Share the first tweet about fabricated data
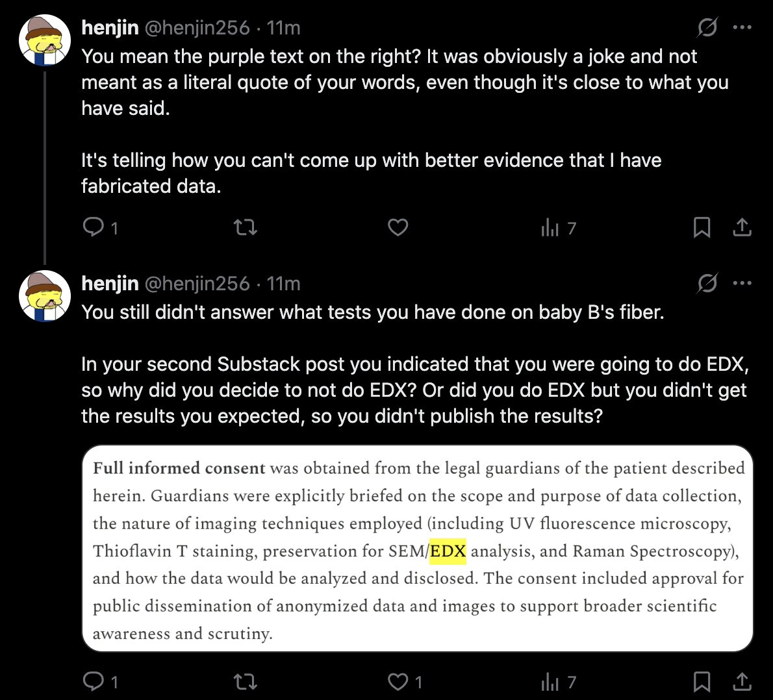 point(742,227)
